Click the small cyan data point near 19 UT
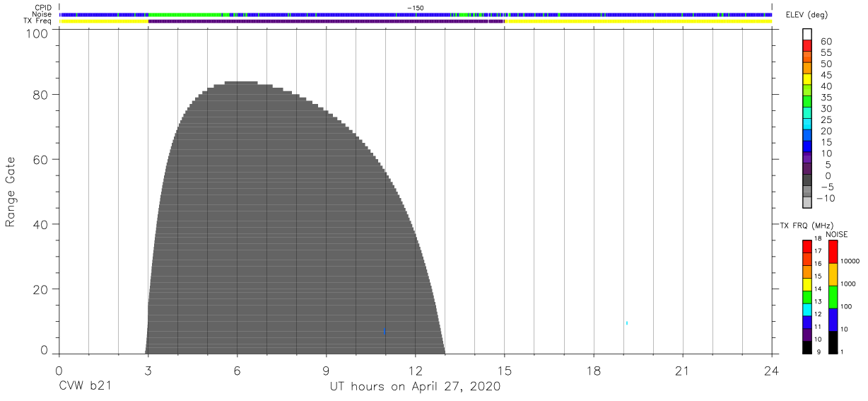868x401 pixels. [x=626, y=323]
